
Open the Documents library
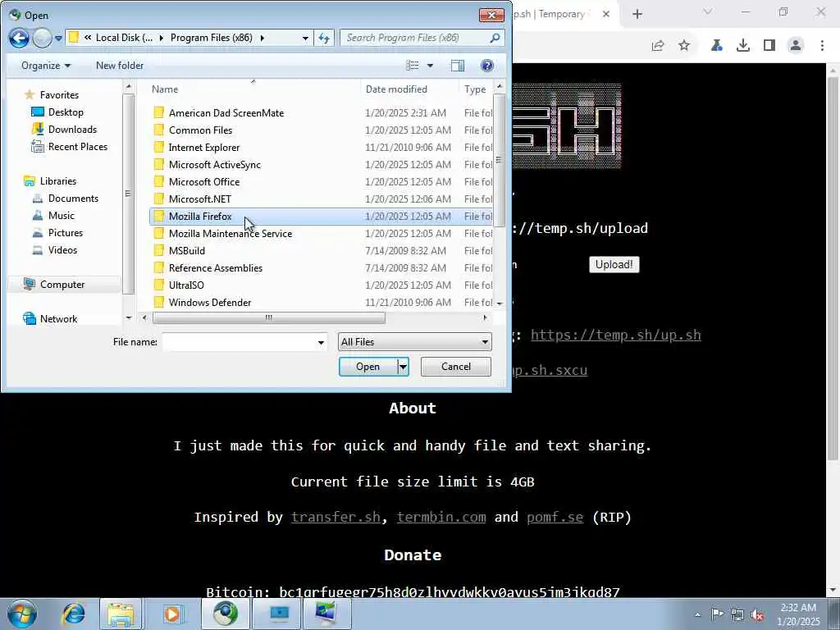coord(66,199)
